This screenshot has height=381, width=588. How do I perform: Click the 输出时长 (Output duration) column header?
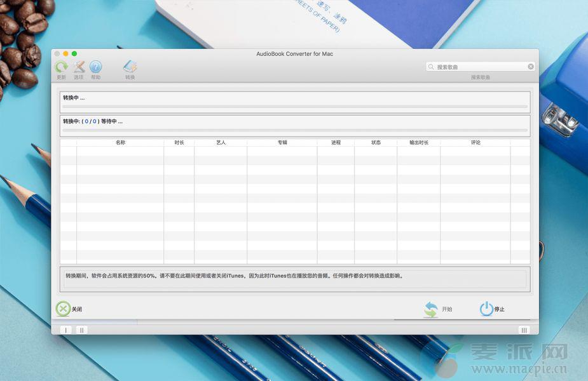(x=418, y=143)
